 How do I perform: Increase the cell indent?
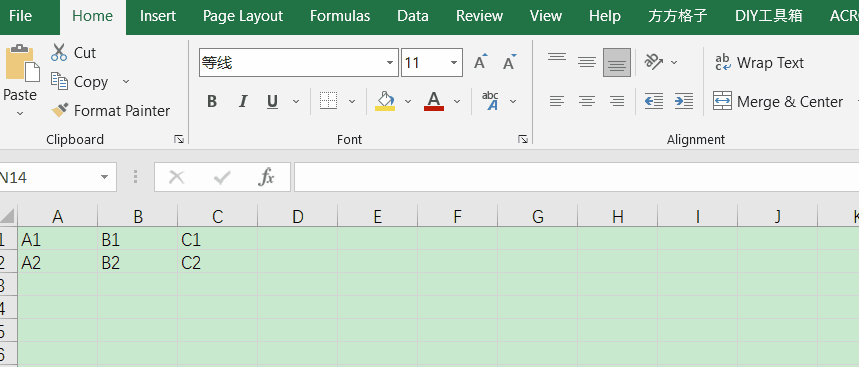pos(684,101)
